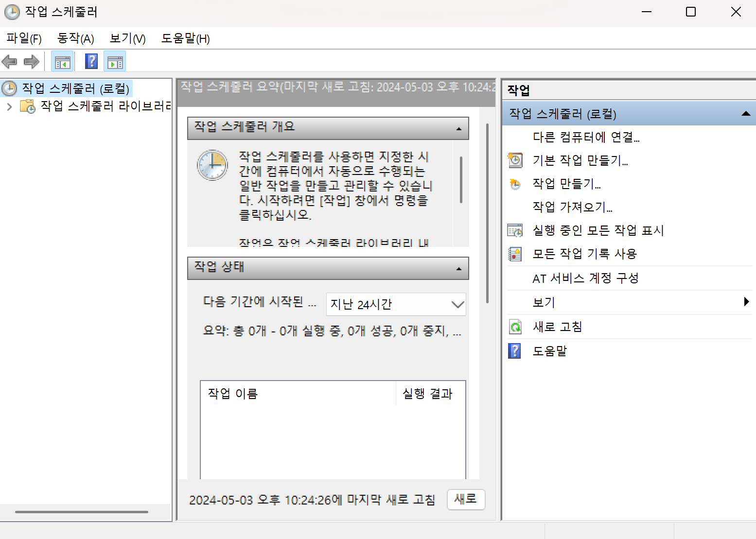Screen dimensions: 756x539
Task: Select 작업 스케줄러 (로컬) in the tree
Action: [76, 88]
